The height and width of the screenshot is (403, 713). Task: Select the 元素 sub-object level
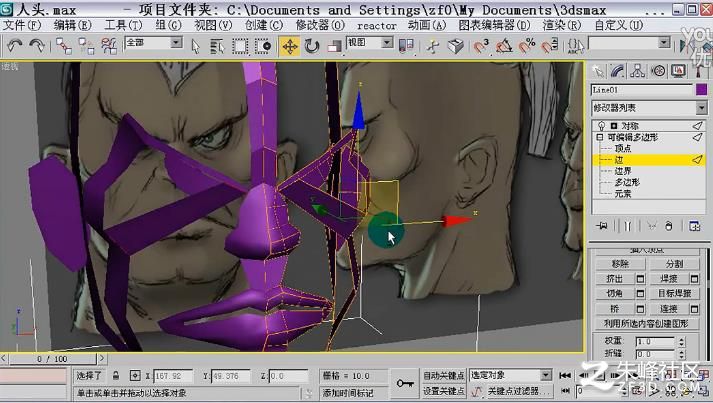623,193
